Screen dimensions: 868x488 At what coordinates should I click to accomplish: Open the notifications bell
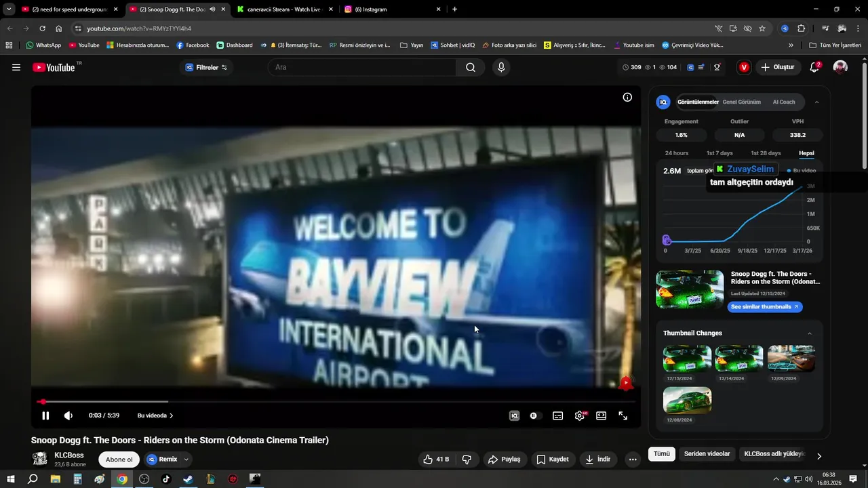coord(815,67)
